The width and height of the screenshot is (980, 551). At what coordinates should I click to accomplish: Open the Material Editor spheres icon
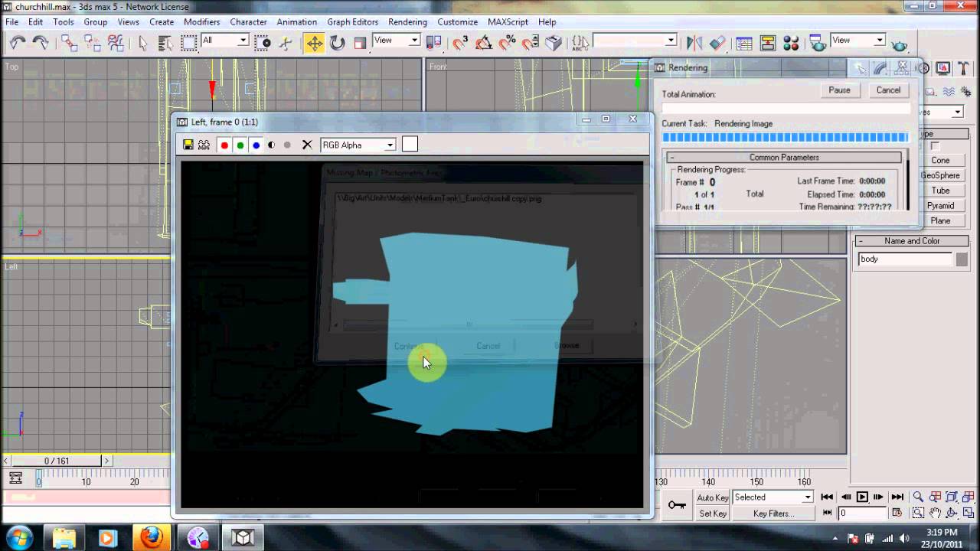point(792,43)
